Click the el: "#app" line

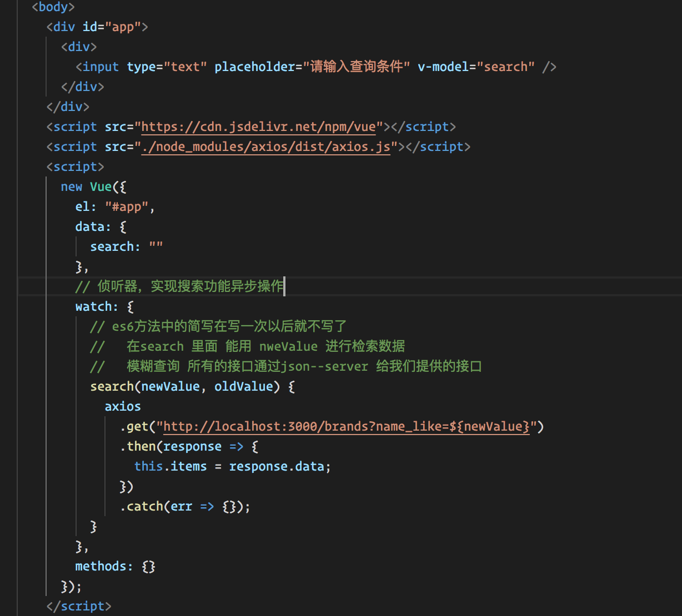116,206
